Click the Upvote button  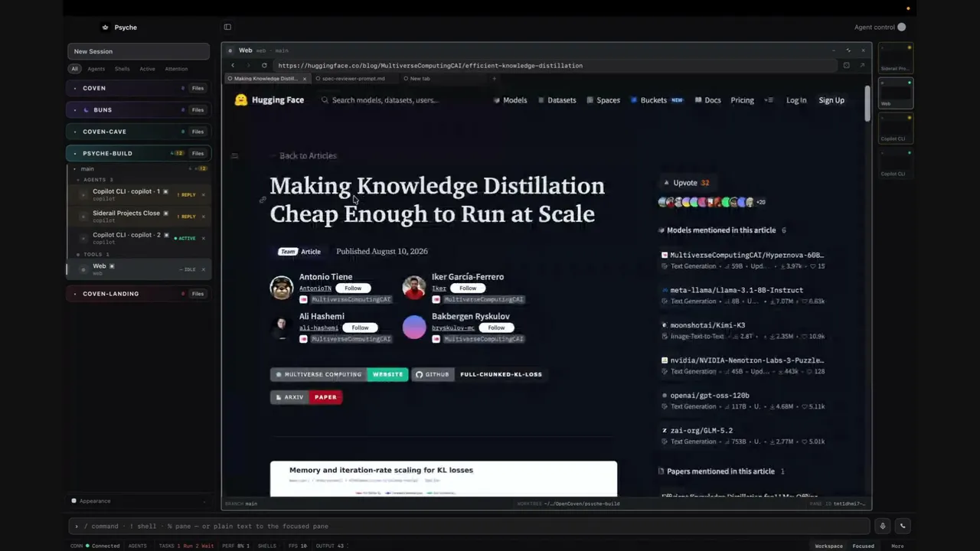686,183
